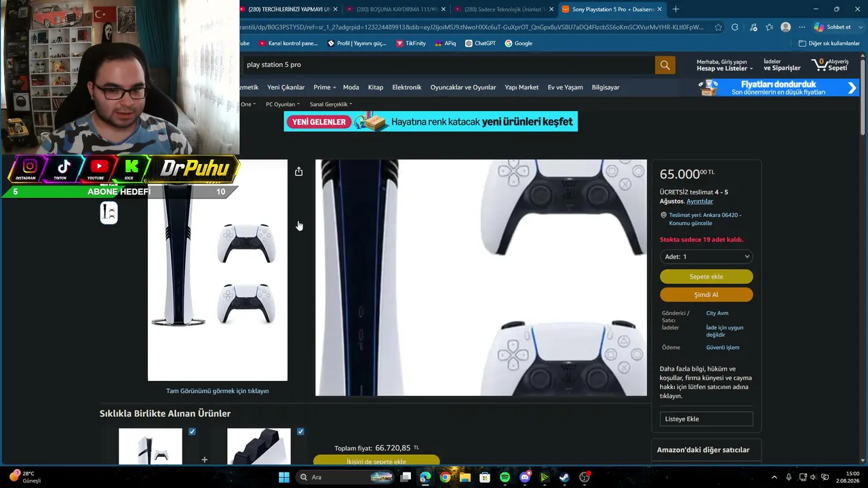
Task: Expand the PC Oyunları submenu
Action: [x=283, y=104]
